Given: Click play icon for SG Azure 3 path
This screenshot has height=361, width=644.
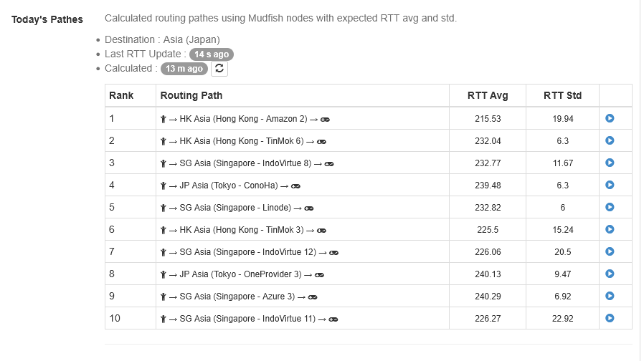Looking at the screenshot, I should (x=610, y=296).
